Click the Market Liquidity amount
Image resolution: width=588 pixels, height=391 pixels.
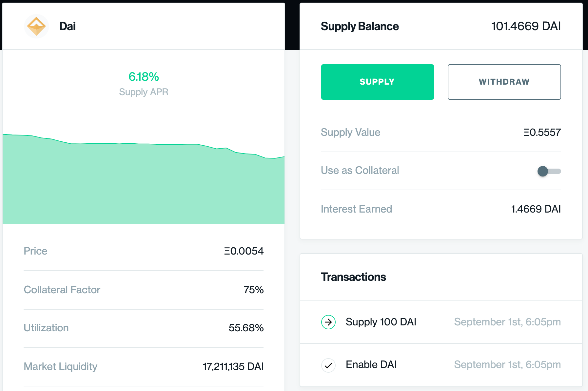[x=233, y=367]
